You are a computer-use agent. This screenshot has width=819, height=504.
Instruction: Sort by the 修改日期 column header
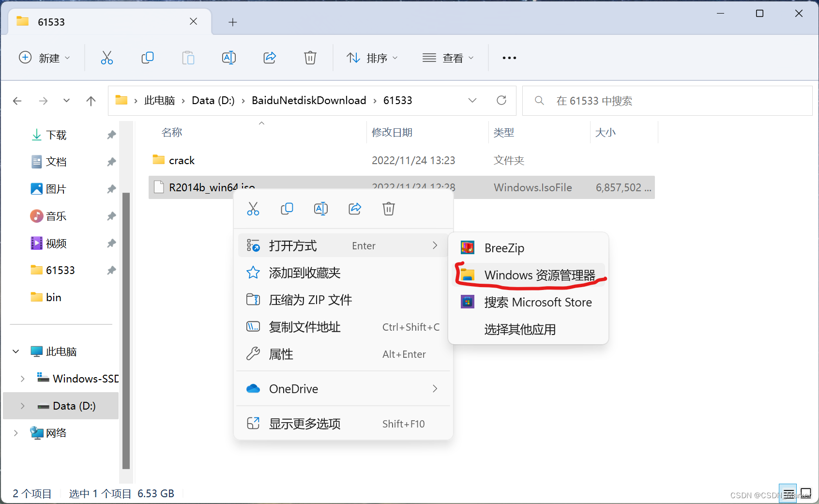(392, 132)
